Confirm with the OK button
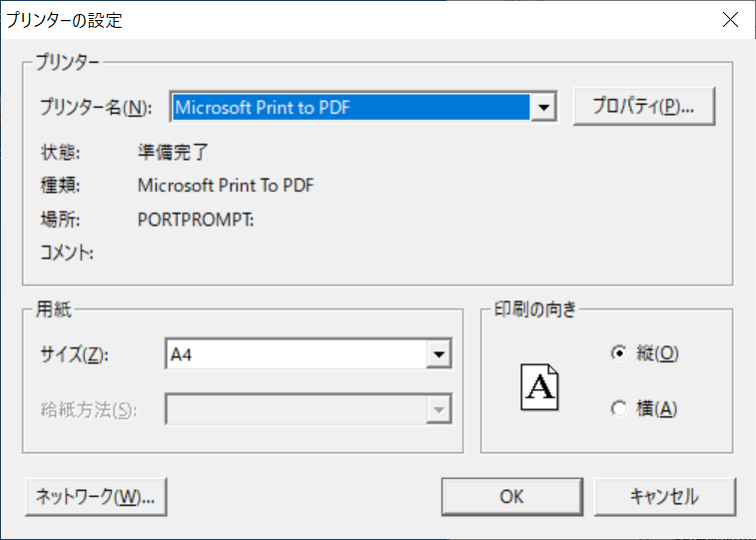This screenshot has height=540, width=756. click(512, 497)
